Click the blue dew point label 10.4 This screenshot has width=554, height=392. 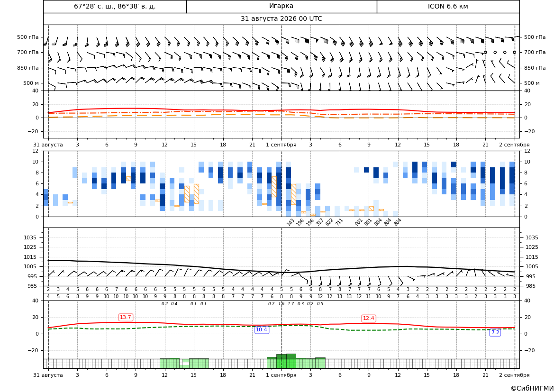tap(262, 330)
